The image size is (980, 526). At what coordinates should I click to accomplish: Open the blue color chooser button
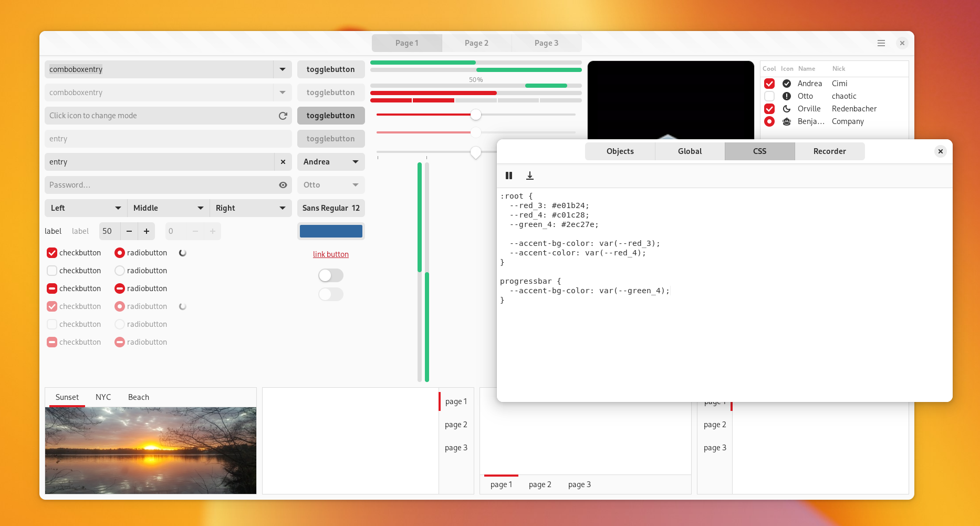click(x=331, y=231)
